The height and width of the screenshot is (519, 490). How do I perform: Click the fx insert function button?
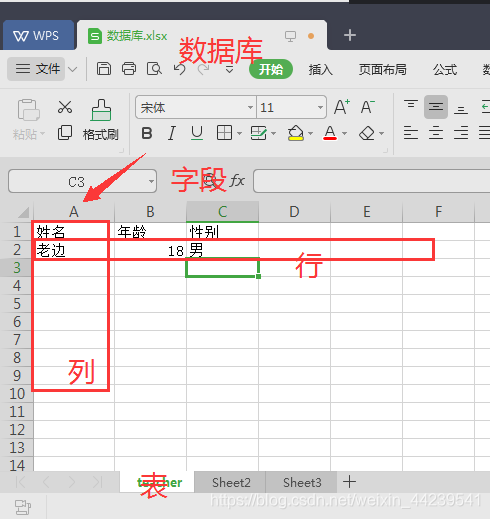coord(237,181)
